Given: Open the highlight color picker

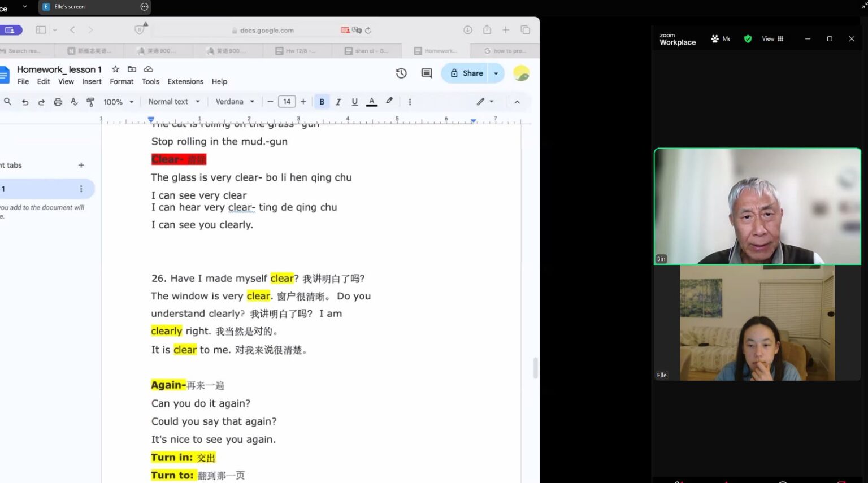Looking at the screenshot, I should click(x=389, y=101).
